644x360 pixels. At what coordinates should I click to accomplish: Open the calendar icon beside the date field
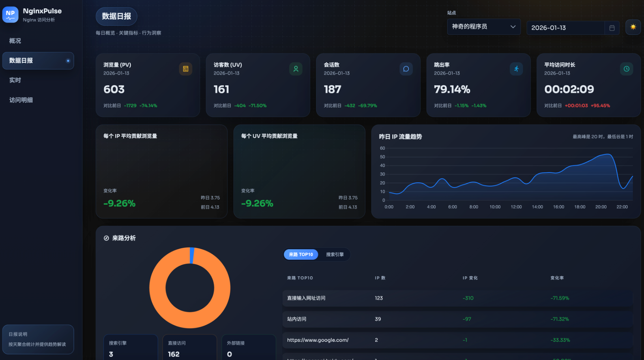(612, 28)
